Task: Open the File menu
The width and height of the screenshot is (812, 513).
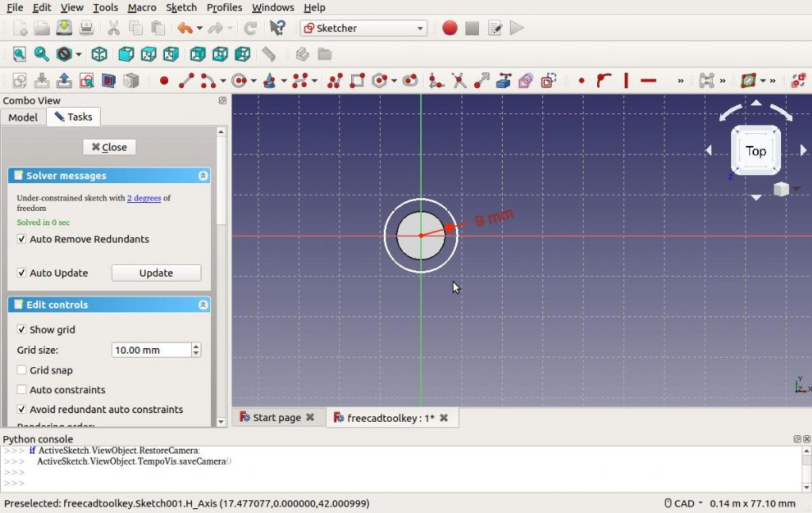Action: click(14, 7)
